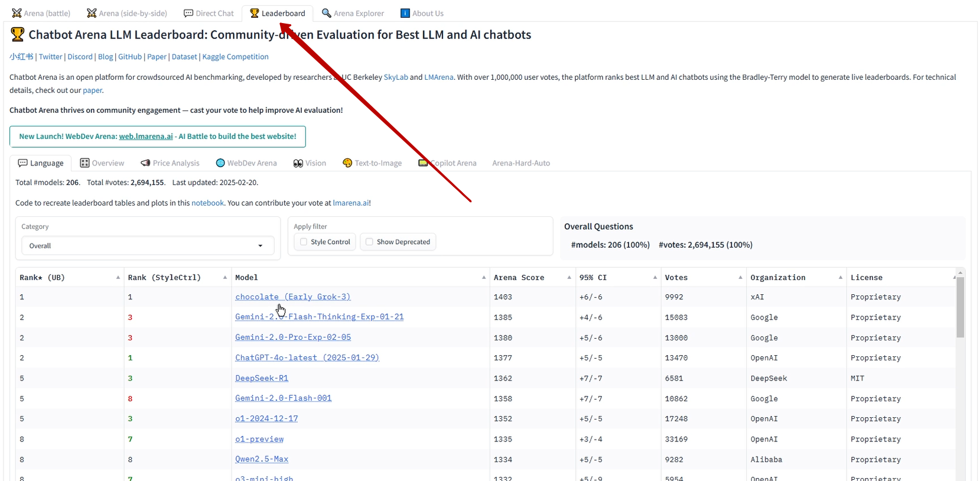The image size is (980, 481).
Task: Sort by the Organization column arrow
Action: click(x=841, y=278)
